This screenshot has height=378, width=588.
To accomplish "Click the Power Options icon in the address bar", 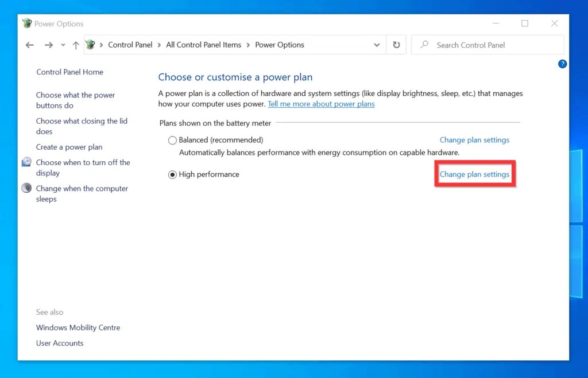I will pyautogui.click(x=90, y=44).
